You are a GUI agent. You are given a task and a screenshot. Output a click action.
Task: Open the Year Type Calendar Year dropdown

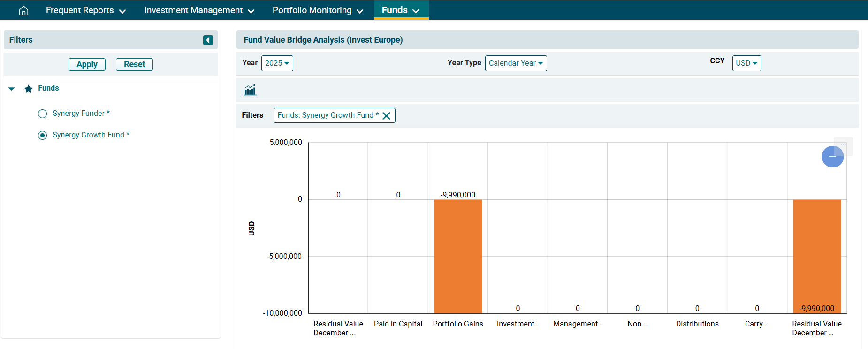[x=516, y=63]
